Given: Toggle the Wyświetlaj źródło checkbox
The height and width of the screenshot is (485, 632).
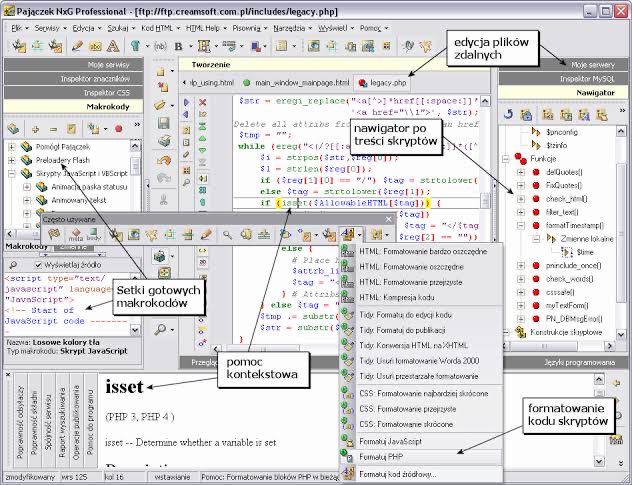Looking at the screenshot, I should 38,265.
